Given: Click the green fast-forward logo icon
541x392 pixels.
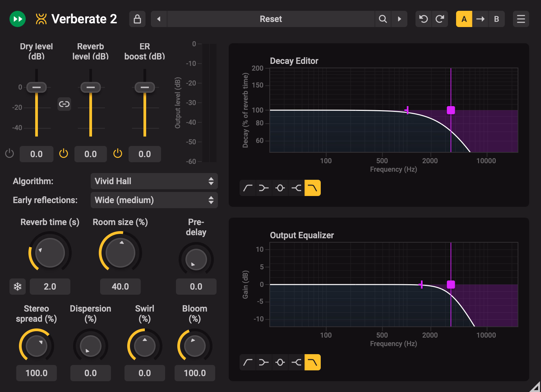Looking at the screenshot, I should click(18, 19).
